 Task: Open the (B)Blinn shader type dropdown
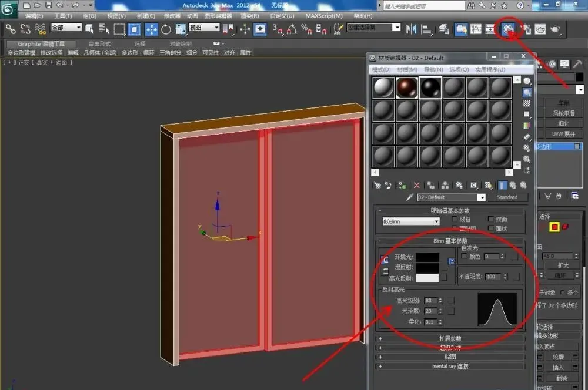tap(410, 221)
